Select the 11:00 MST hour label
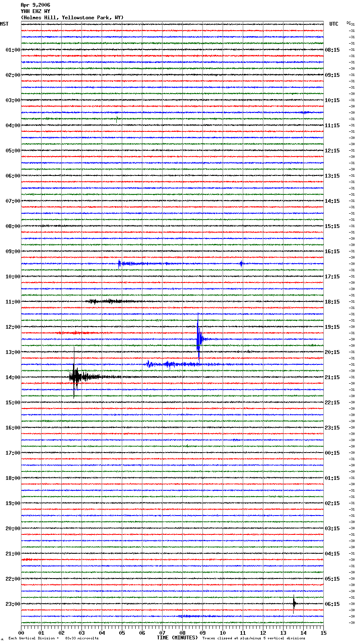 (13, 302)
